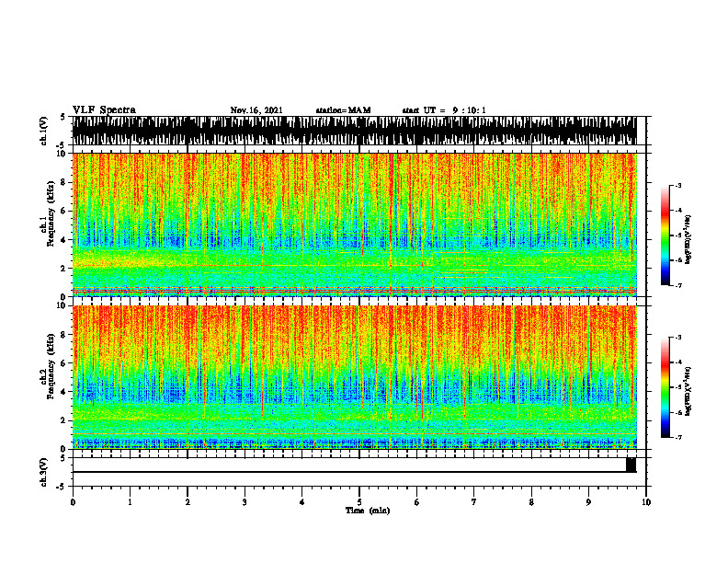This screenshot has height=563, width=728.
Task: Click the "ch.3(V)" waveform axis label
Action: coord(44,472)
